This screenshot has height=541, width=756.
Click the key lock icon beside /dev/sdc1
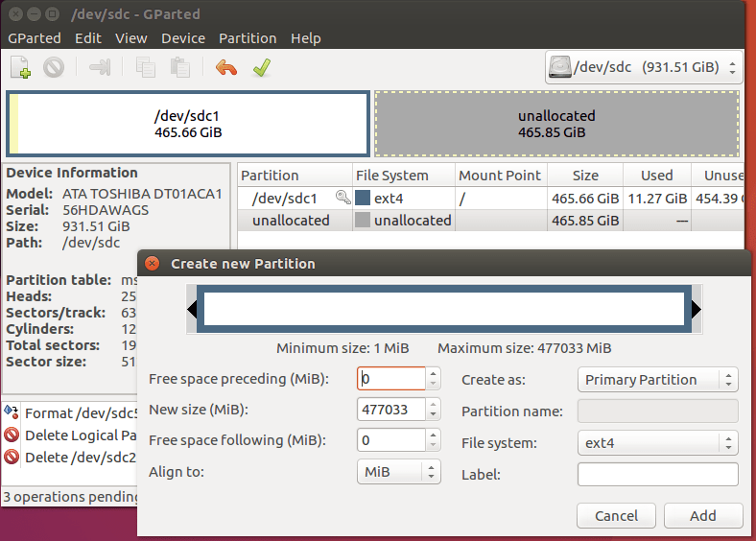point(343,197)
